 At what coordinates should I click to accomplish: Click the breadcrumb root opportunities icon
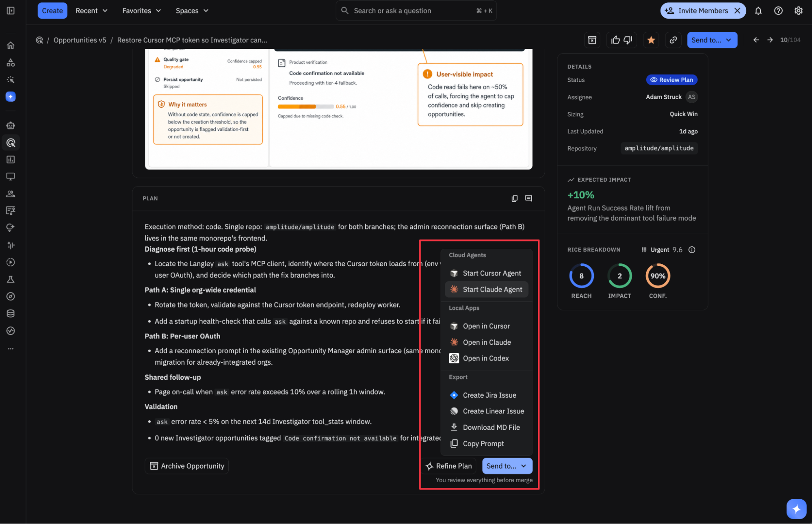coord(39,40)
